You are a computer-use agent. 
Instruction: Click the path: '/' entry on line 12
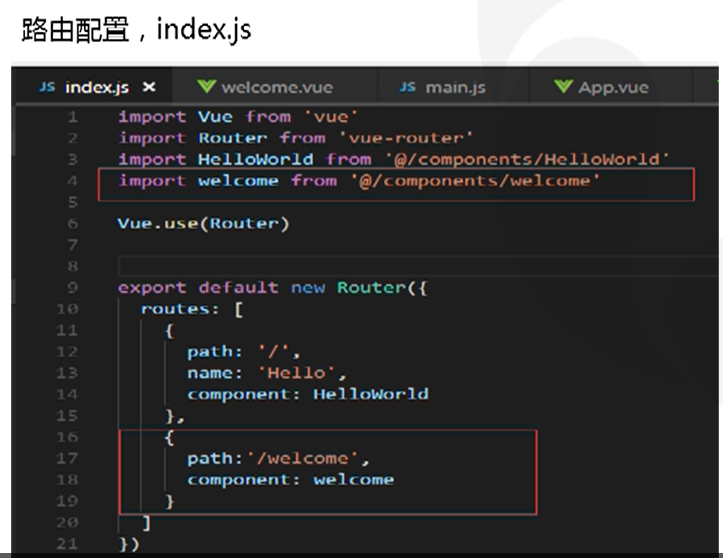243,352
